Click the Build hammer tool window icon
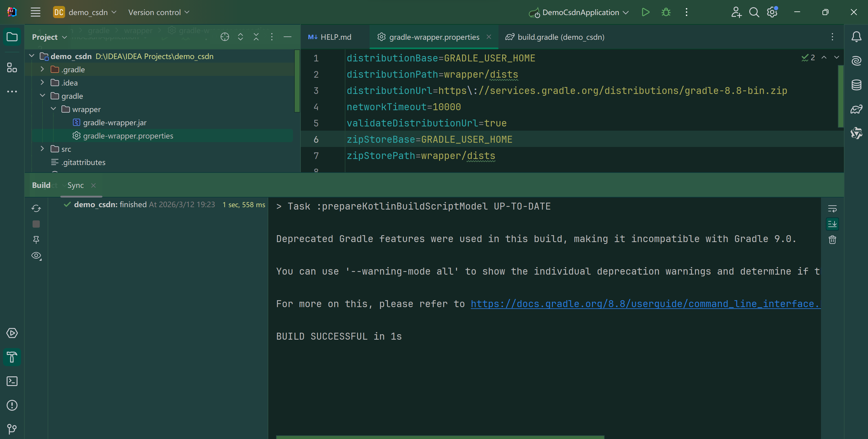 click(x=12, y=357)
